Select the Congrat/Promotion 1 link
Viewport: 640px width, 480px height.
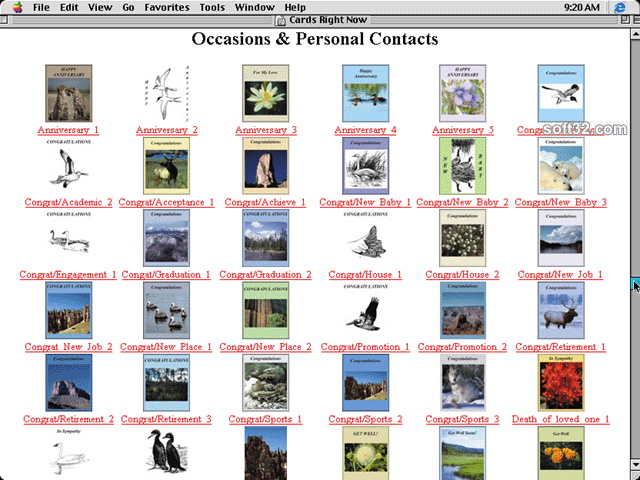(x=365, y=347)
